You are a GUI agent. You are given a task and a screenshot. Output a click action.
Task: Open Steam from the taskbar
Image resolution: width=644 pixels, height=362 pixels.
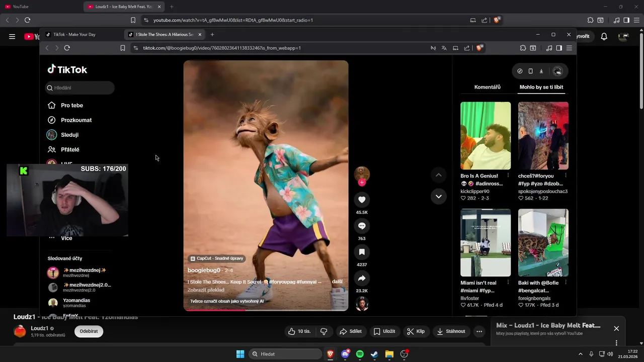[374, 354]
